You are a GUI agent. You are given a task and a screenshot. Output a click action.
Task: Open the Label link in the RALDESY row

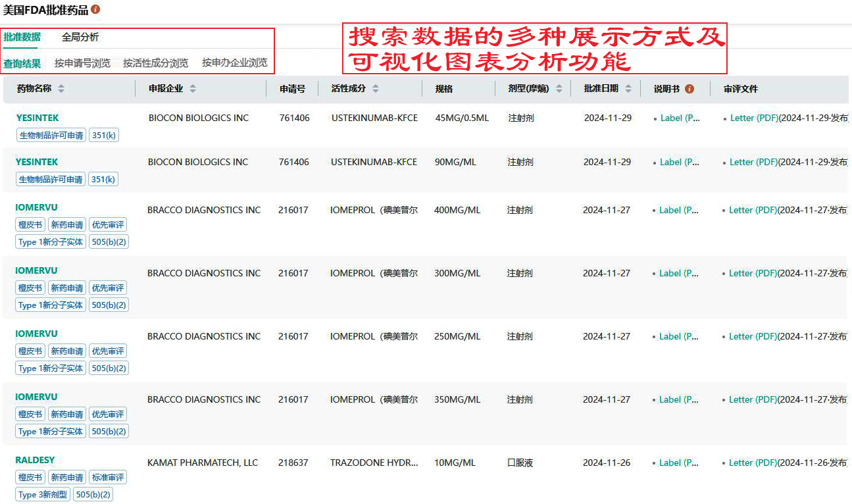point(679,463)
